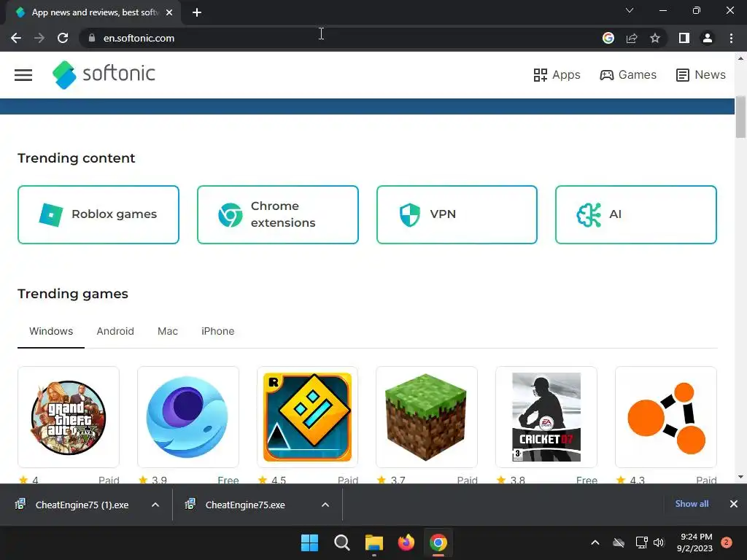Open clock and date 9:24 PM

pos(694,542)
